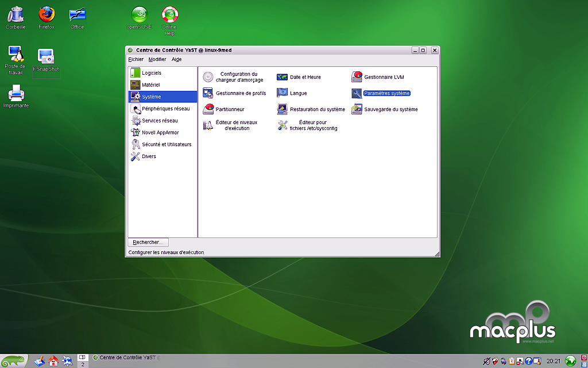Open Poste de travail icon

coord(16,60)
